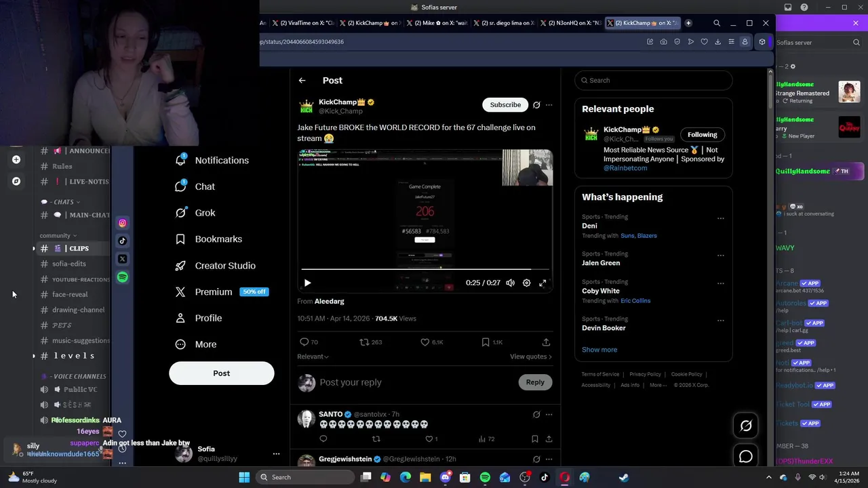868x488 pixels.
Task: Open video settings gear
Action: pyautogui.click(x=526, y=283)
